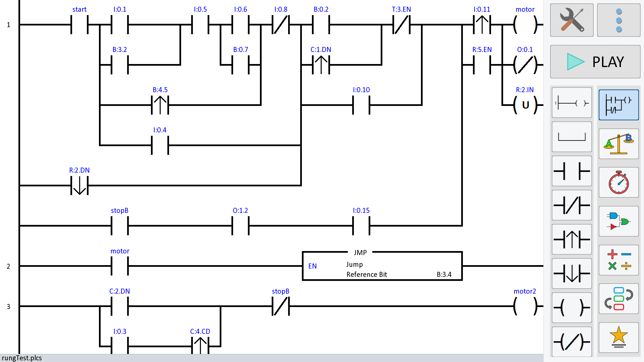The width and height of the screenshot is (644, 362).
Task: Open the tools wrench menu
Action: pyautogui.click(x=572, y=20)
